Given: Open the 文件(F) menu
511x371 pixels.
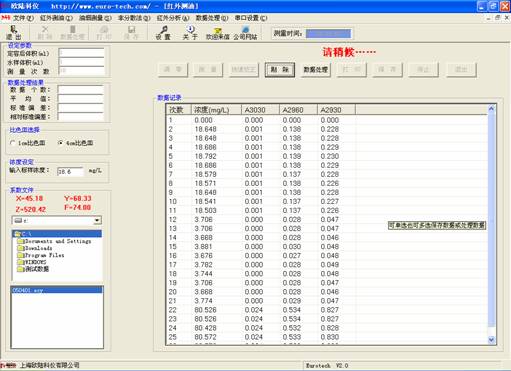Looking at the screenshot, I should coord(23,18).
